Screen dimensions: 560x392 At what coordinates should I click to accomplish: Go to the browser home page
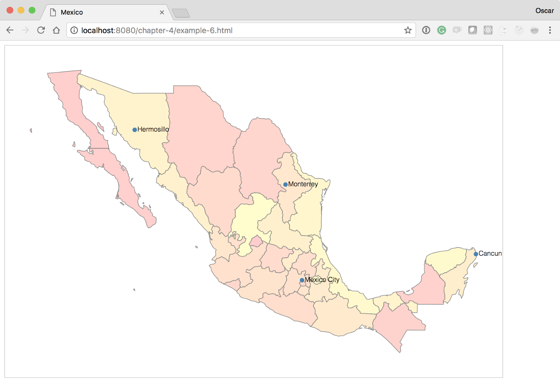pos(56,30)
